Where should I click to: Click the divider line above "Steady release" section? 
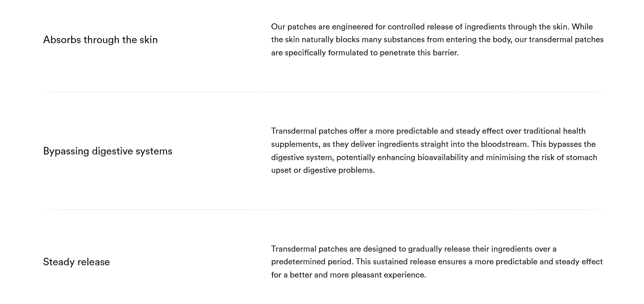pyautogui.click(x=324, y=210)
